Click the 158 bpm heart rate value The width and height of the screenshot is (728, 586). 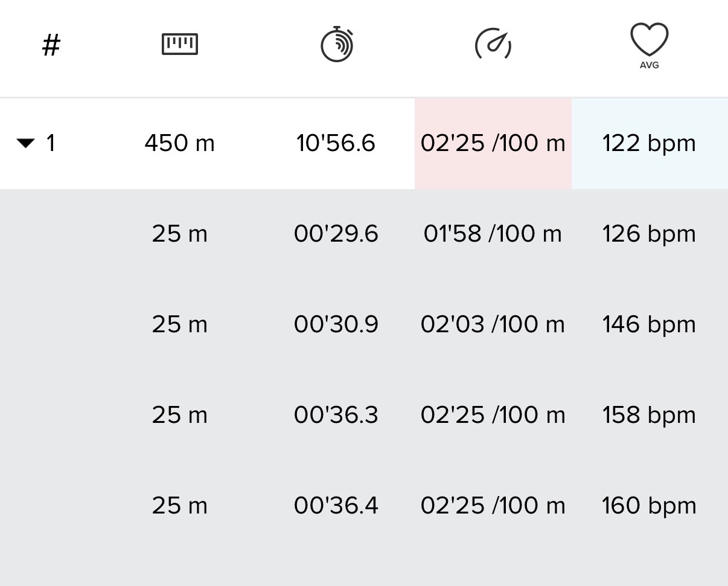(649, 415)
